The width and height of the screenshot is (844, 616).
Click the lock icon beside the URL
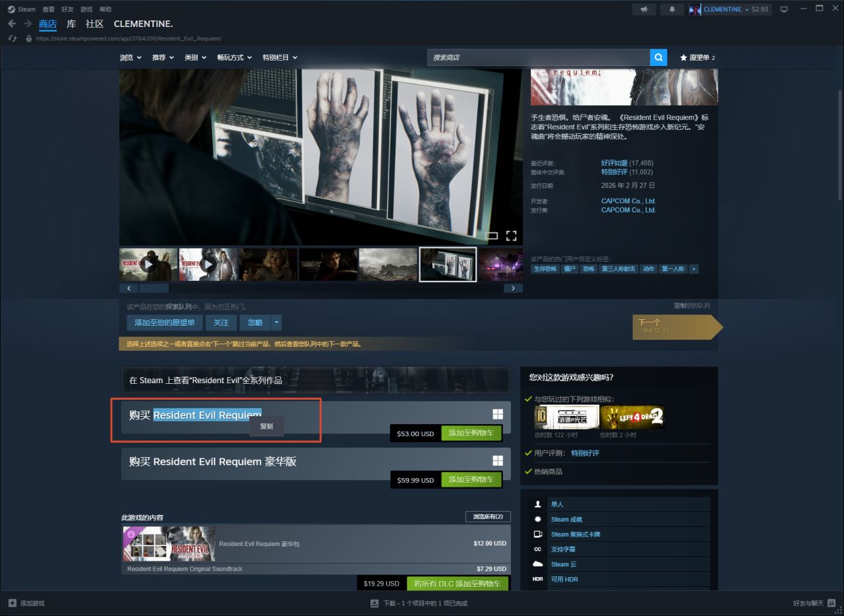click(x=29, y=38)
